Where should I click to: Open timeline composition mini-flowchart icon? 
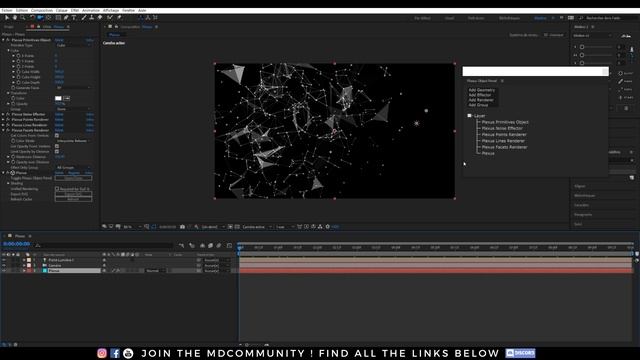(181, 245)
